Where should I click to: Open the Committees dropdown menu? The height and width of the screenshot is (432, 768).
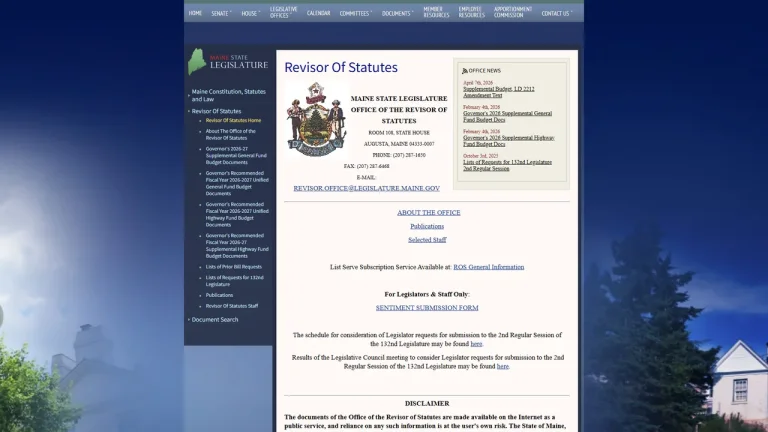[356, 13]
